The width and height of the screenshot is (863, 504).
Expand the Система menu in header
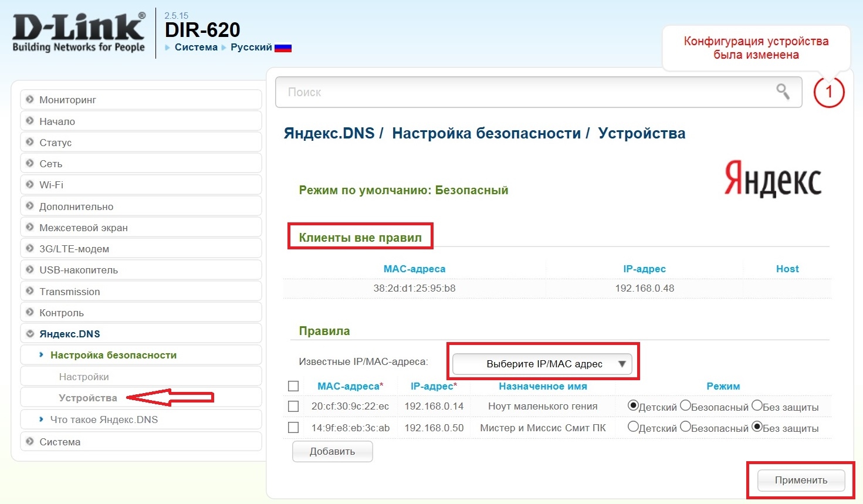pyautogui.click(x=195, y=48)
